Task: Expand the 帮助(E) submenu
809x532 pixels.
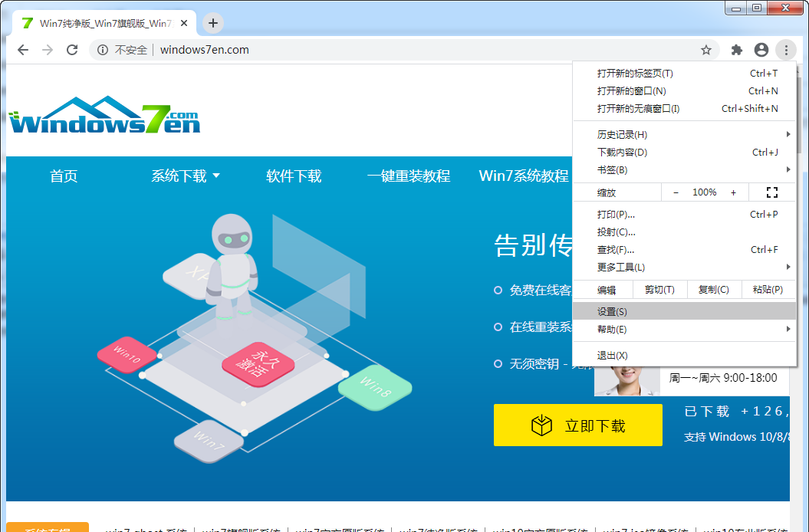Action: [x=684, y=329]
